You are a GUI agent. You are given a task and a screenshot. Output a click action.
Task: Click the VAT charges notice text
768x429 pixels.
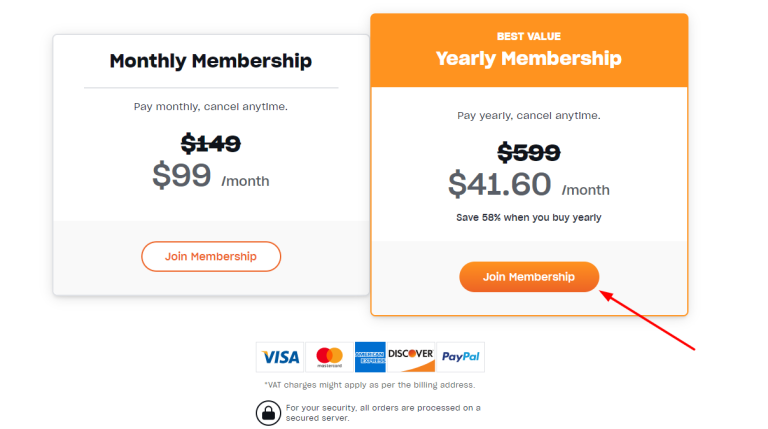pos(370,385)
